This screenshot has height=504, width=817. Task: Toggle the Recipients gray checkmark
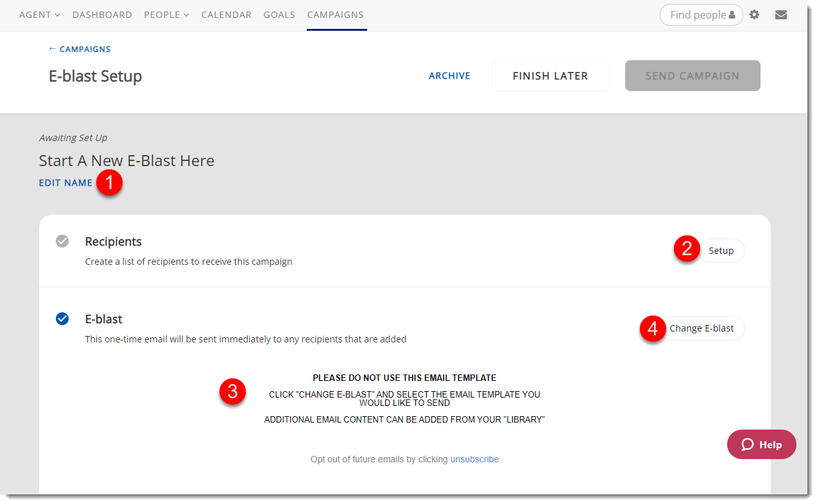(62, 242)
